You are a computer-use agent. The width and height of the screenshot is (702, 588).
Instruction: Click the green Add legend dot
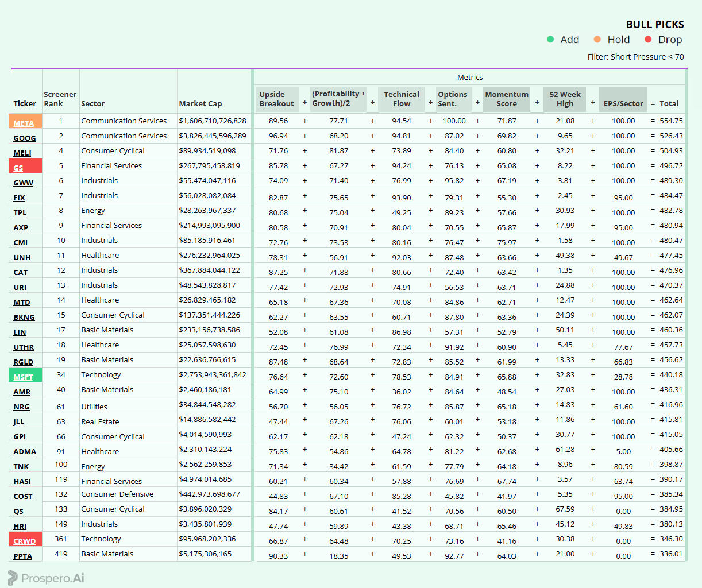click(550, 40)
